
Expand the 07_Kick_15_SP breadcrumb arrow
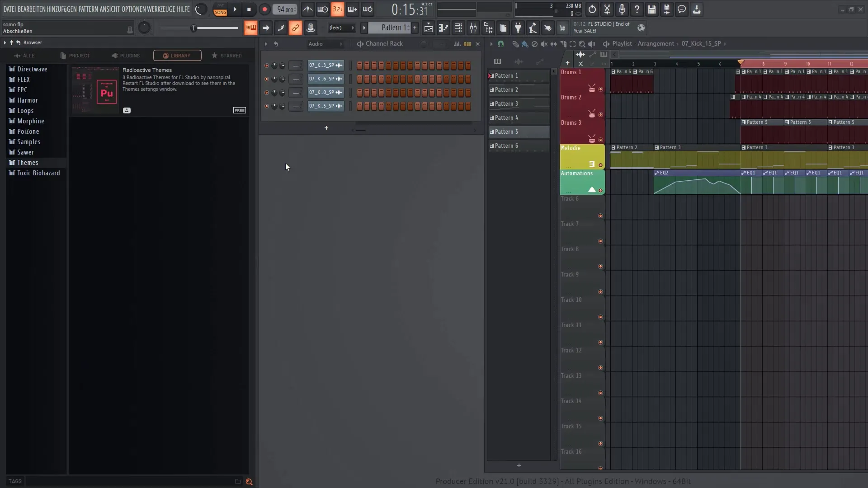[x=725, y=44]
